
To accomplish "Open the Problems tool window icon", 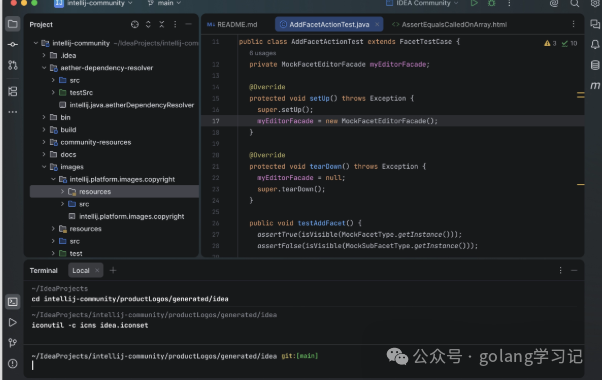I will click(x=12, y=363).
